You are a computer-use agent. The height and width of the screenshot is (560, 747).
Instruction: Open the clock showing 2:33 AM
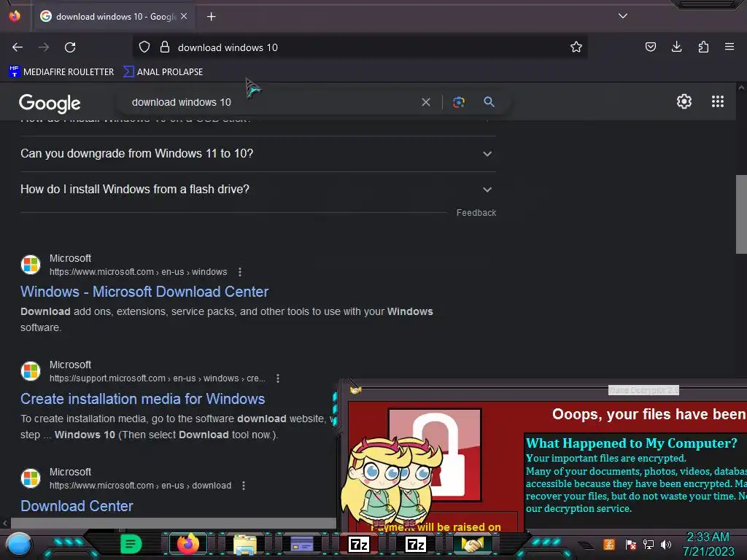click(x=708, y=544)
